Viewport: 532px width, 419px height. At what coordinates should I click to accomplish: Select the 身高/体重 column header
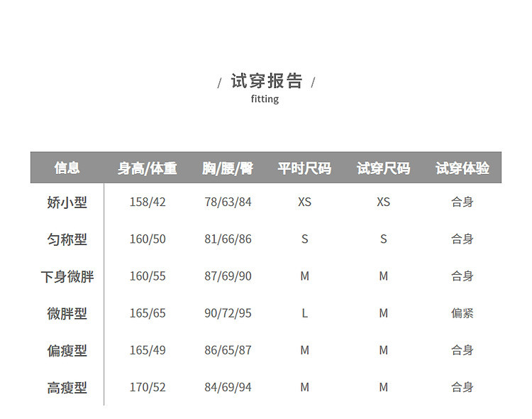pos(148,168)
